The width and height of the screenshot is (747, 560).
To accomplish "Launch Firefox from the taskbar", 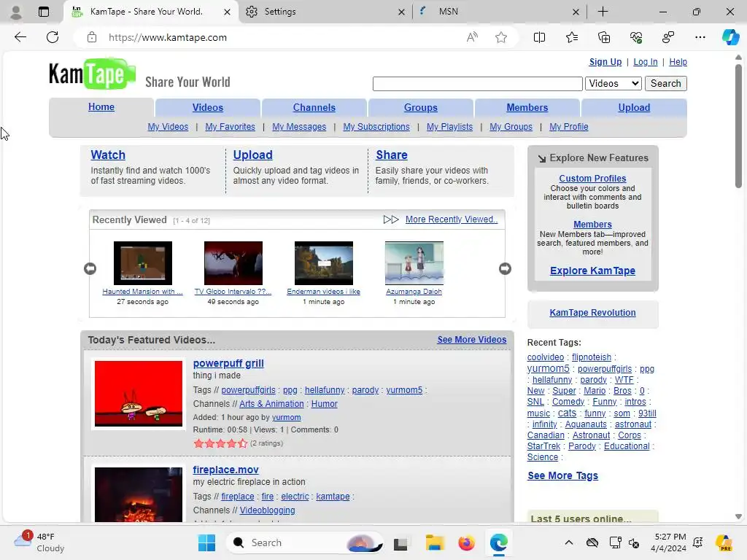I will click(x=466, y=542).
